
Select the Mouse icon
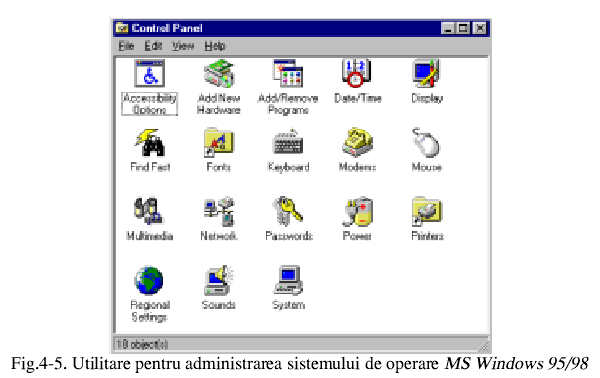point(426,143)
